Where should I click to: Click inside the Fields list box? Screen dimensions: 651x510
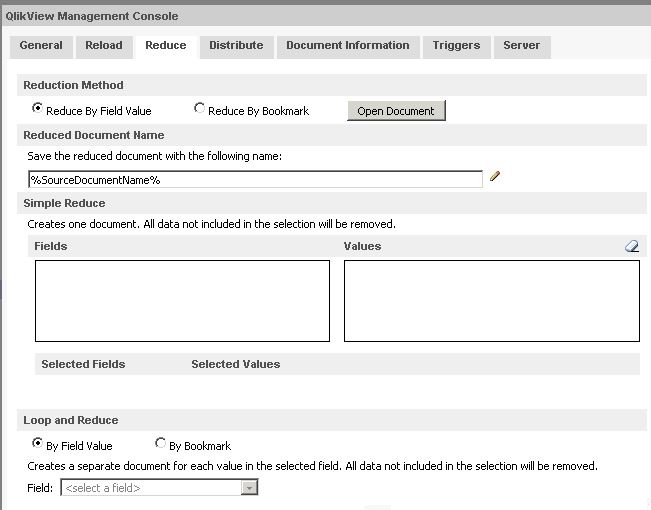tap(182, 301)
